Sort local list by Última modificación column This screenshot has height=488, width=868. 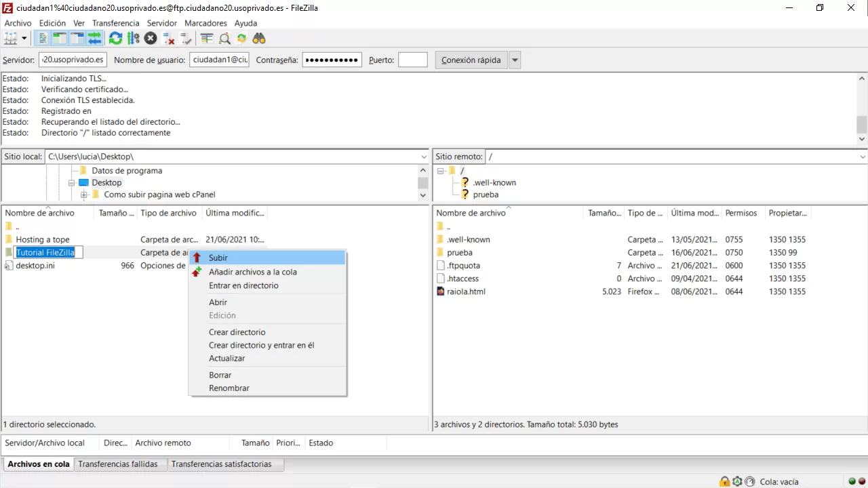(235, 213)
